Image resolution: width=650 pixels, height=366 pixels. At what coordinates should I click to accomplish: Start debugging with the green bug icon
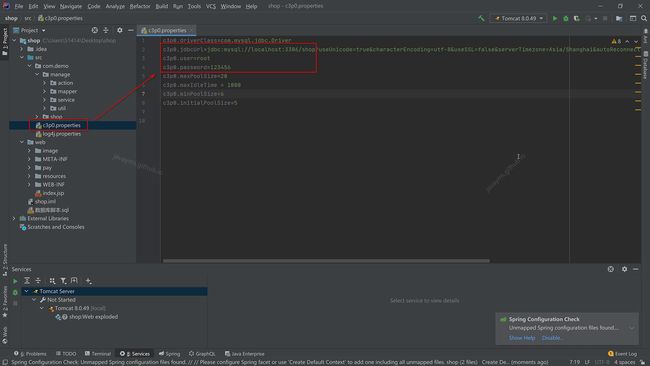[x=565, y=18]
